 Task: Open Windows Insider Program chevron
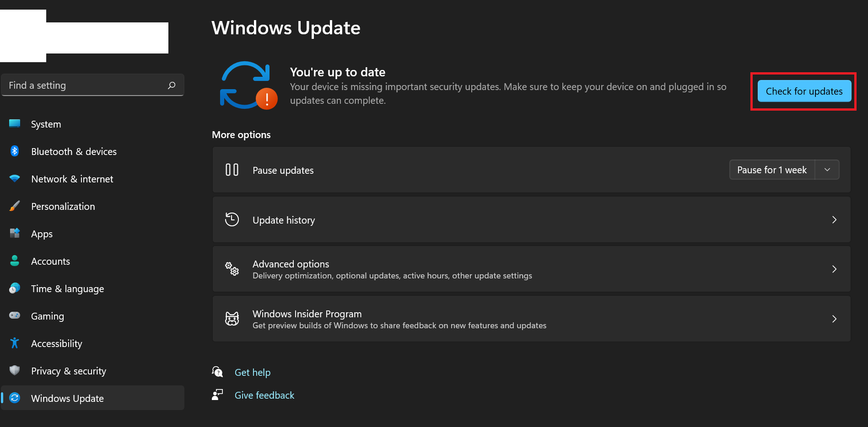click(834, 319)
